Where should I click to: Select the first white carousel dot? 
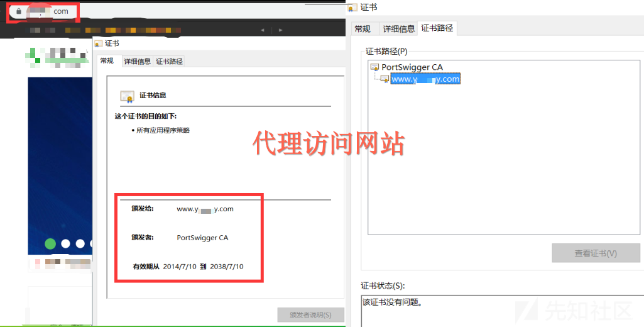click(66, 243)
